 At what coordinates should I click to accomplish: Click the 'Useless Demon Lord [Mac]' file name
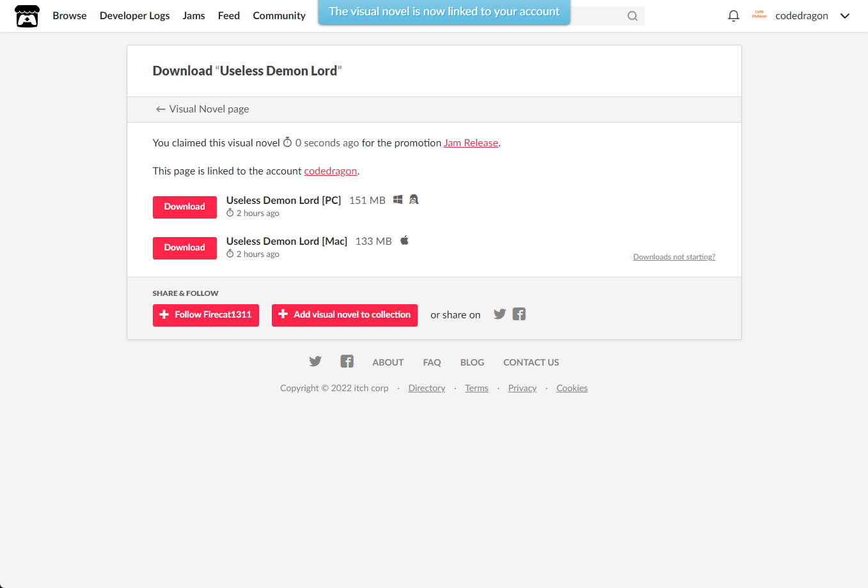pyautogui.click(x=287, y=241)
